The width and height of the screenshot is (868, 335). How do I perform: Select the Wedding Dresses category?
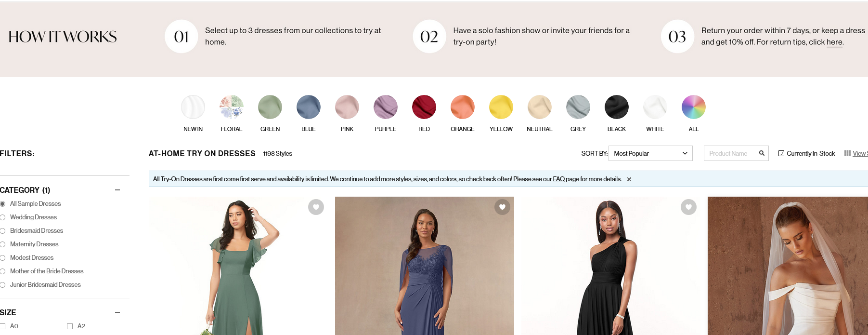pyautogui.click(x=3, y=217)
